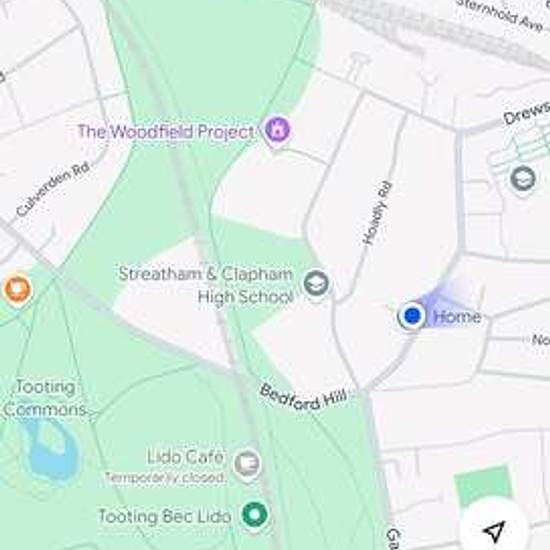Select the Tooting Bec Lido text label

[x=165, y=516]
